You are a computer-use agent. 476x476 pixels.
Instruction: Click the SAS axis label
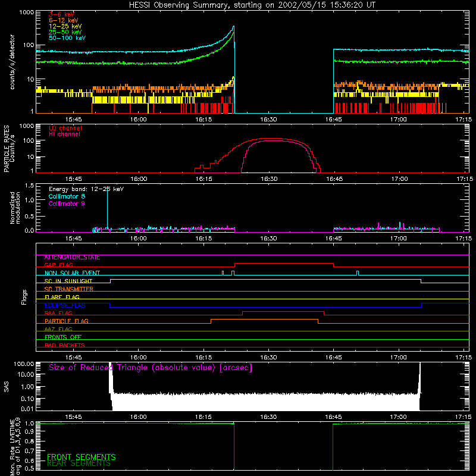pos(7,387)
